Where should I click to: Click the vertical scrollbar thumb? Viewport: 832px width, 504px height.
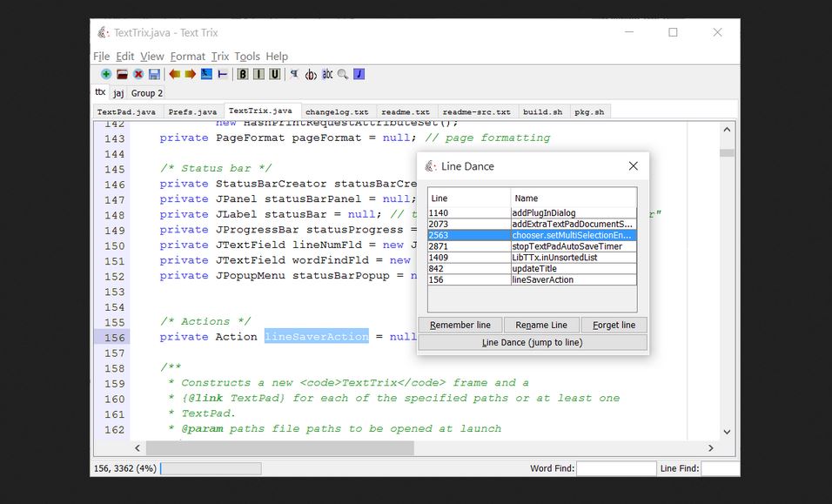click(727, 153)
